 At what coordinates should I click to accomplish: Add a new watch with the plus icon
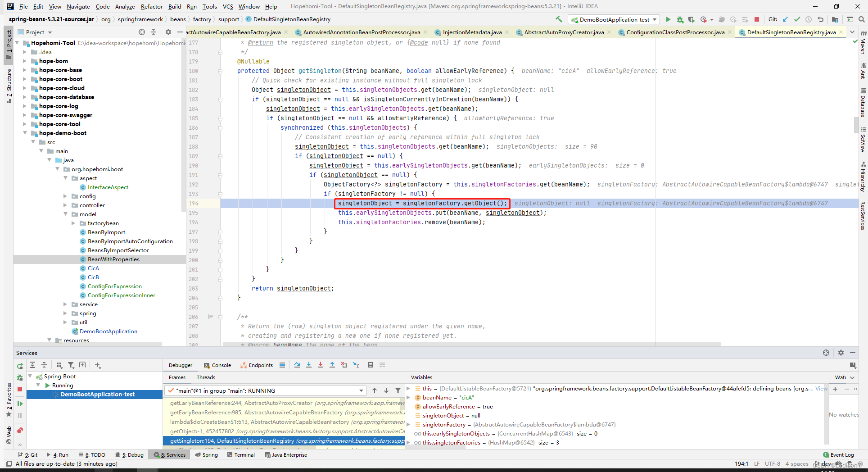(835, 389)
